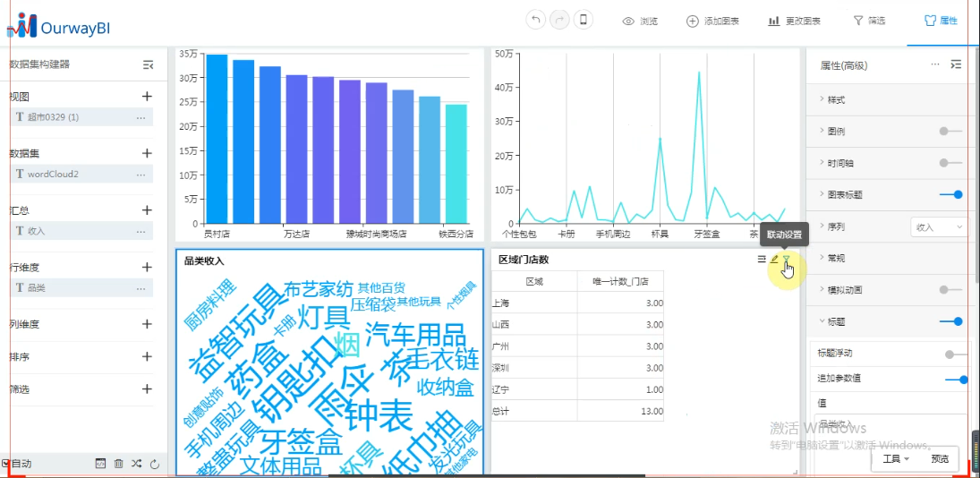Image resolution: width=980 pixels, height=478 pixels.
Task: Toggle the 标题浮动 switch
Action: 956,354
